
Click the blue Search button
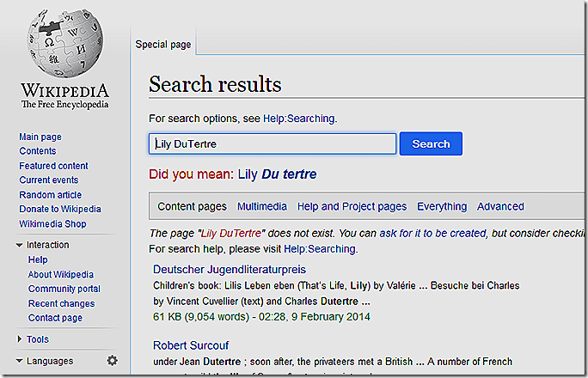[431, 143]
